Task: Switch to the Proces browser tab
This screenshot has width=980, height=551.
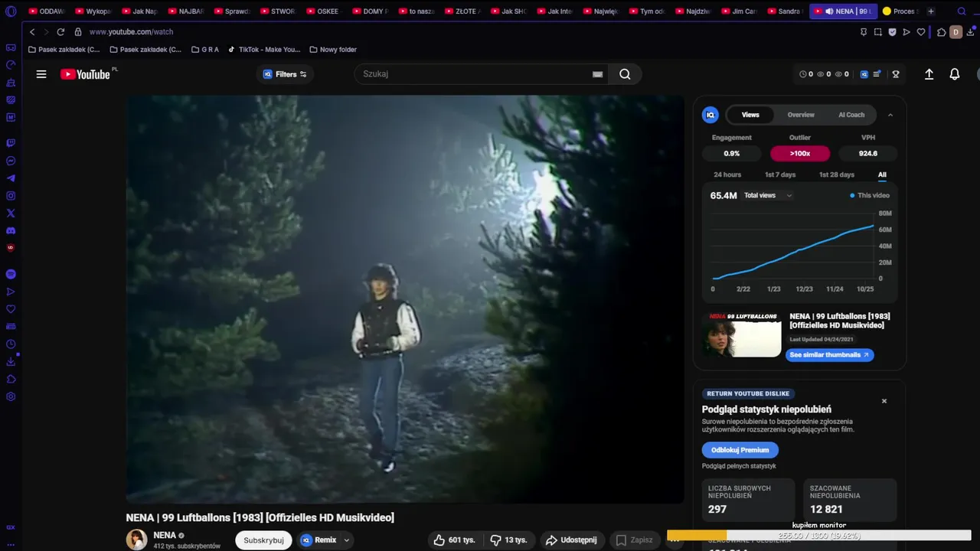Action: [900, 11]
